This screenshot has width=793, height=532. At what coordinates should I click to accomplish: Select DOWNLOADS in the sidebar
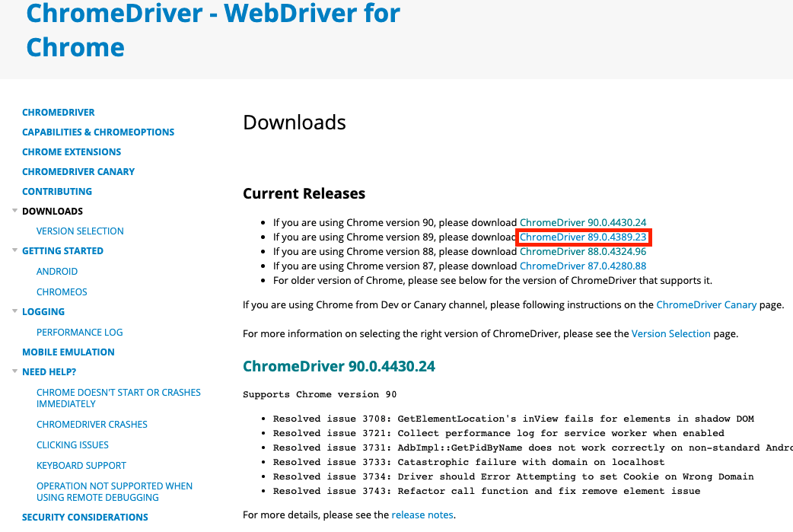point(53,211)
